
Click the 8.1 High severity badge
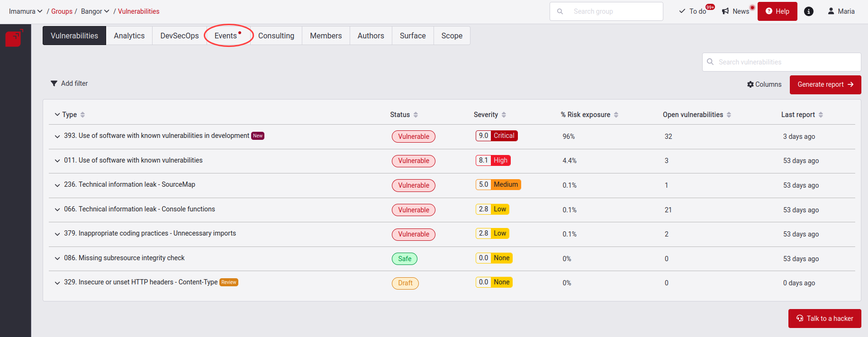click(493, 160)
